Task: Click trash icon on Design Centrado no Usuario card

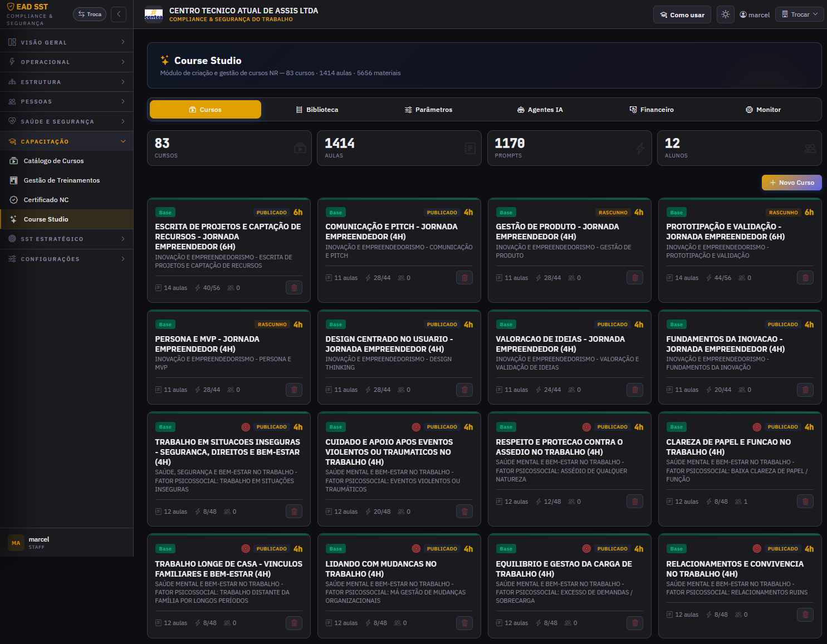Action: coord(464,390)
